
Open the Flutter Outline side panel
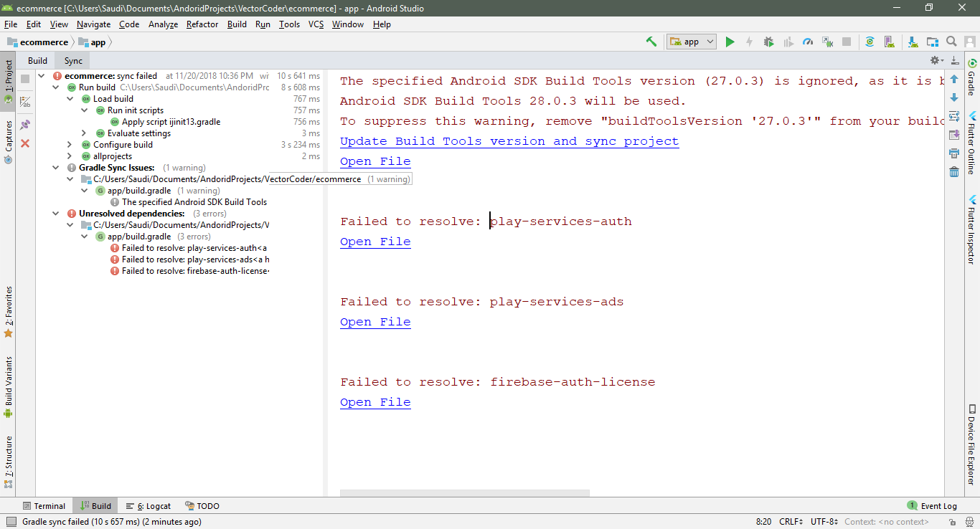point(972,143)
